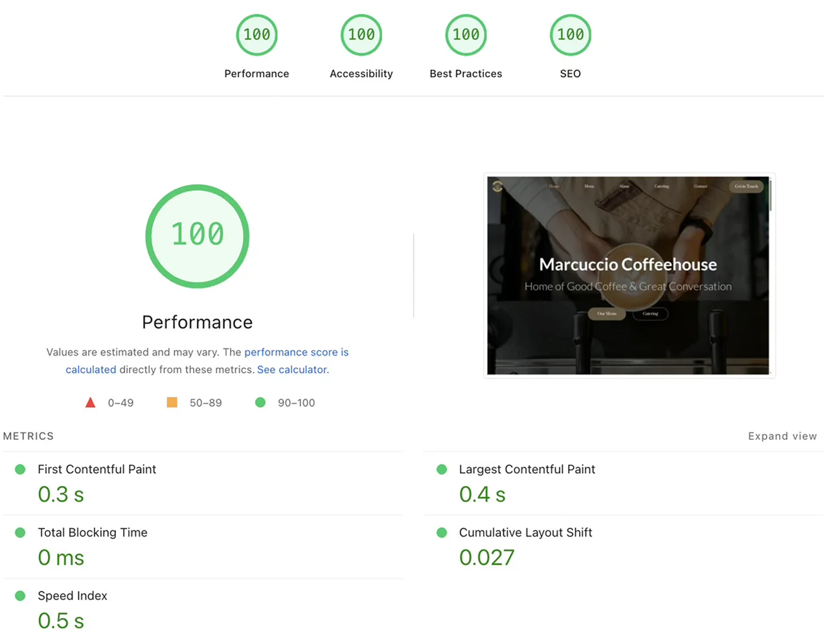Click the 50–89 legend range text
The width and height of the screenshot is (829, 644).
(206, 403)
